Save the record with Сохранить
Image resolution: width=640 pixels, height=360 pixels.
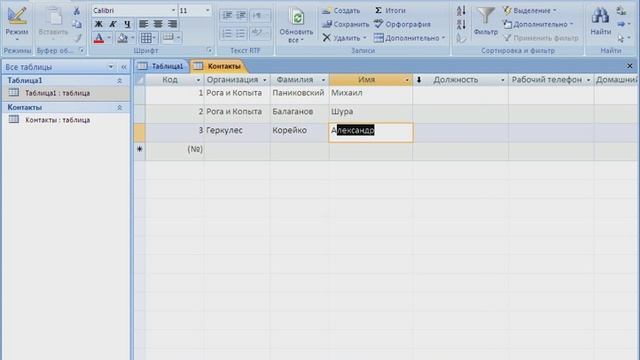(x=345, y=24)
